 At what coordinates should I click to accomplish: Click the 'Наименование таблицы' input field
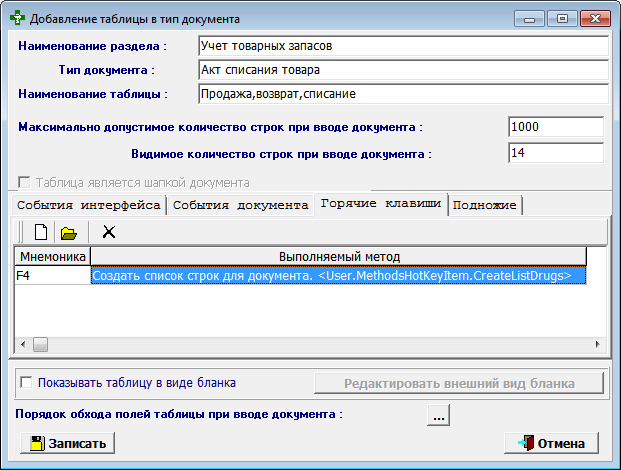[x=402, y=93]
